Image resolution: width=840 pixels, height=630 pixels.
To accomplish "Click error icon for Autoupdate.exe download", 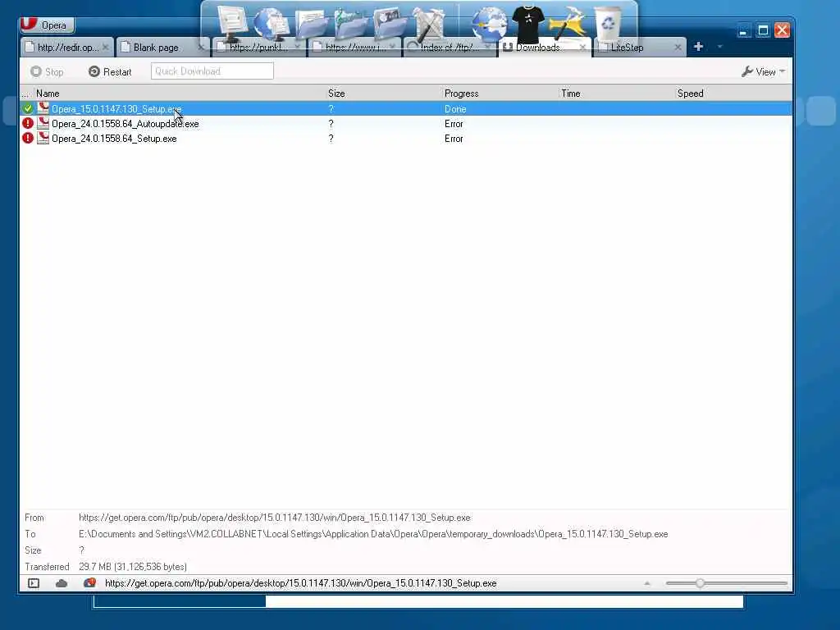I will coord(28,124).
